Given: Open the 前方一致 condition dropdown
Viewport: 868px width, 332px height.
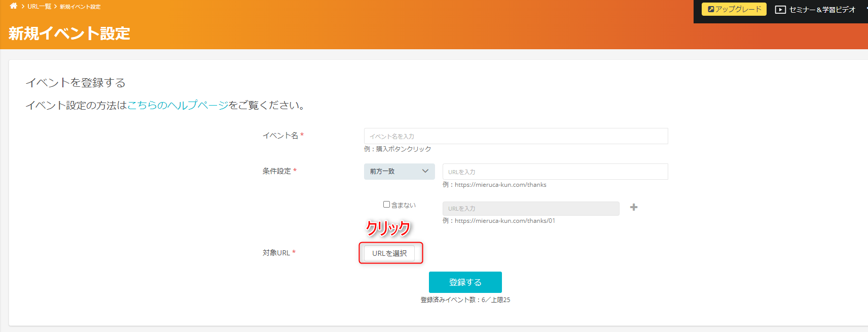Looking at the screenshot, I should click(x=399, y=172).
